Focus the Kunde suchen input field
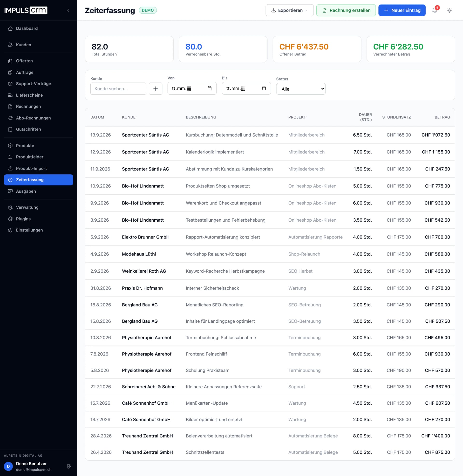The width and height of the screenshot is (463, 476). point(118,89)
